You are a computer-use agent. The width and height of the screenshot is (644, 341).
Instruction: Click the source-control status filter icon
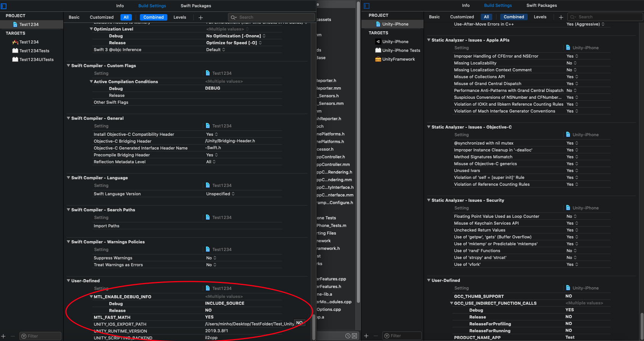(354, 336)
